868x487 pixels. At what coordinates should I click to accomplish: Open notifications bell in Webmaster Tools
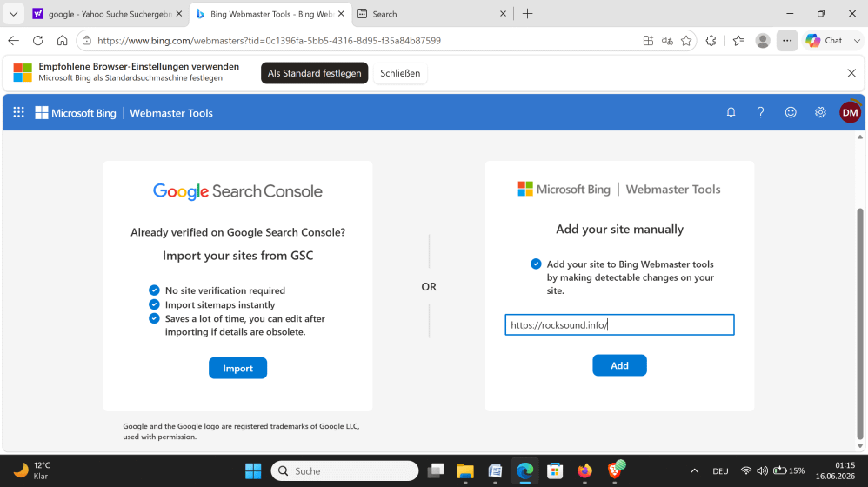point(731,113)
